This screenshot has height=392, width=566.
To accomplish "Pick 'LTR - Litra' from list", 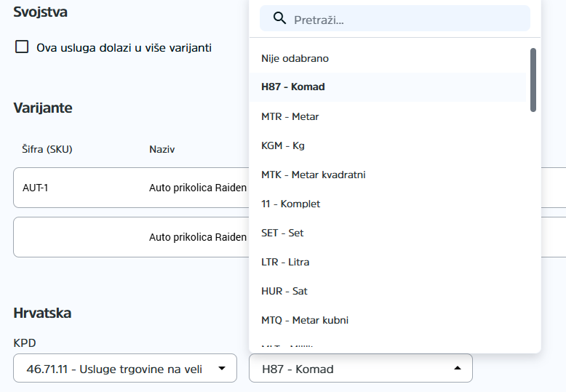I will pos(285,262).
